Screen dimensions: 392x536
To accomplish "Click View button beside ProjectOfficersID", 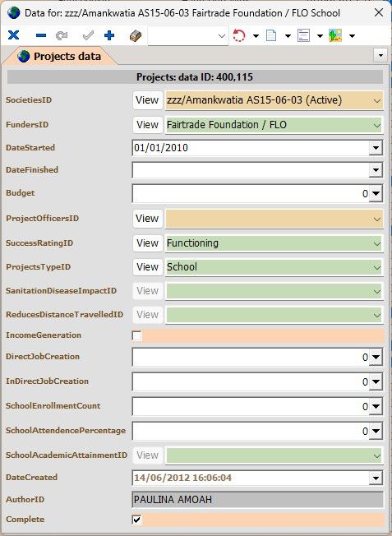I will point(147,219).
